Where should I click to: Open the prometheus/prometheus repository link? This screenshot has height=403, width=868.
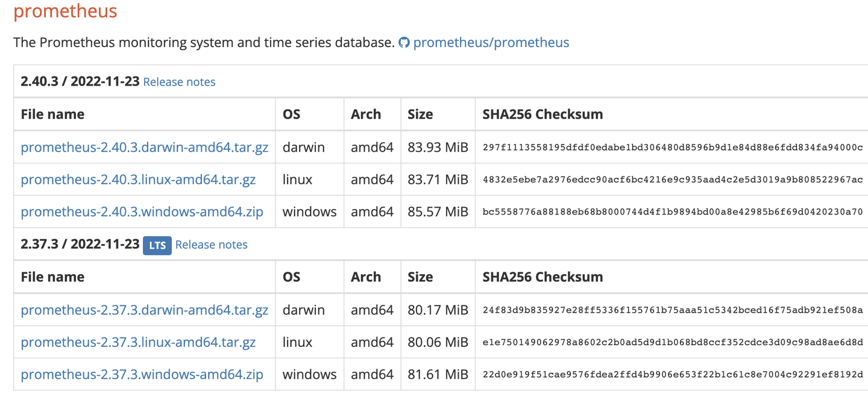click(491, 42)
